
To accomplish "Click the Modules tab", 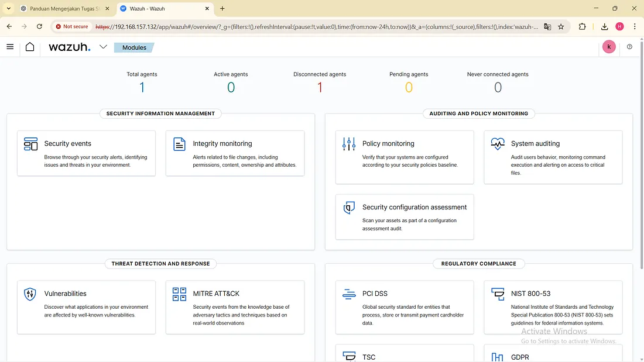I will (133, 47).
